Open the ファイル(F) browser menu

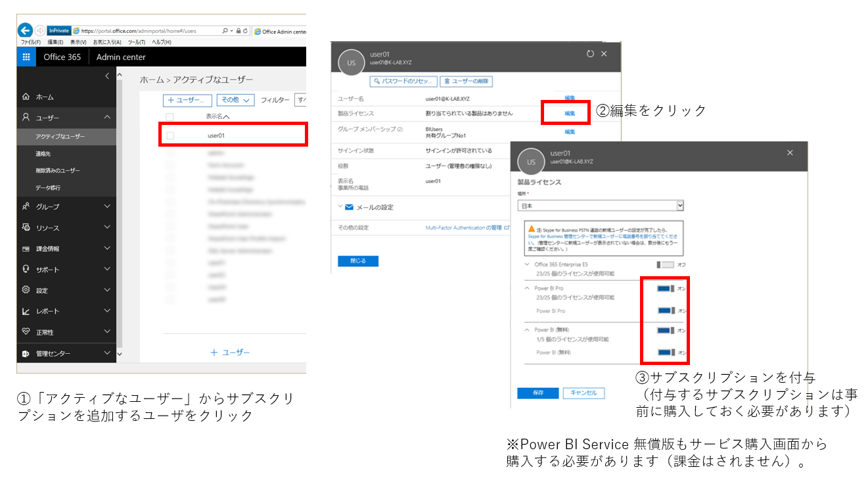[31, 42]
